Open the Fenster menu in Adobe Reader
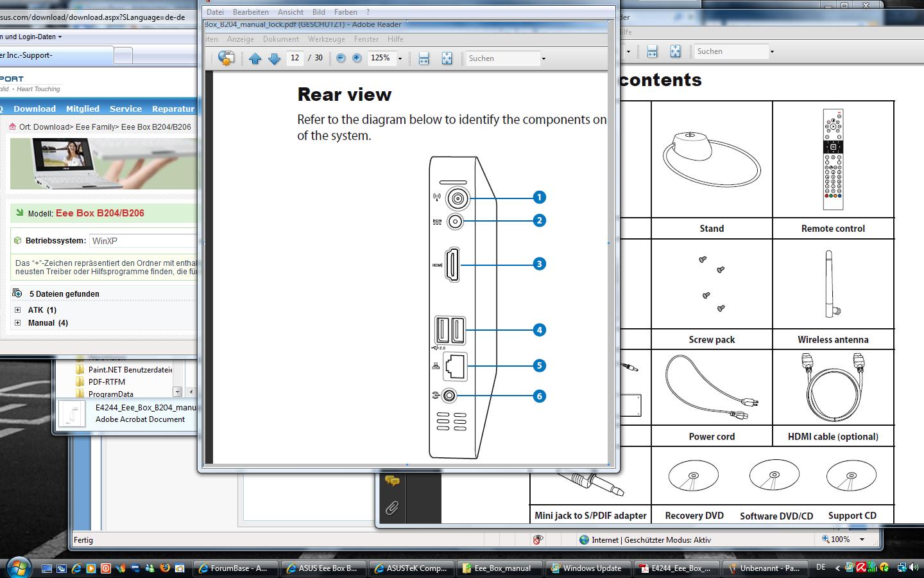This screenshot has width=924, height=578. point(366,39)
